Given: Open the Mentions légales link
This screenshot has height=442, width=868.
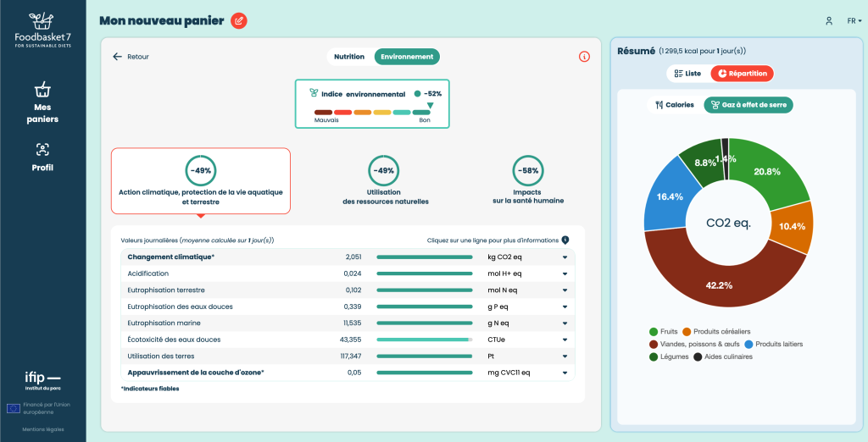Looking at the screenshot, I should (x=42, y=429).
